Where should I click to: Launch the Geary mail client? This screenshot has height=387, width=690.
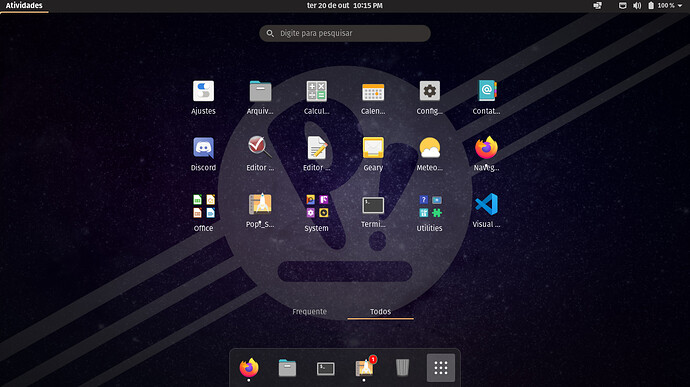pos(373,148)
